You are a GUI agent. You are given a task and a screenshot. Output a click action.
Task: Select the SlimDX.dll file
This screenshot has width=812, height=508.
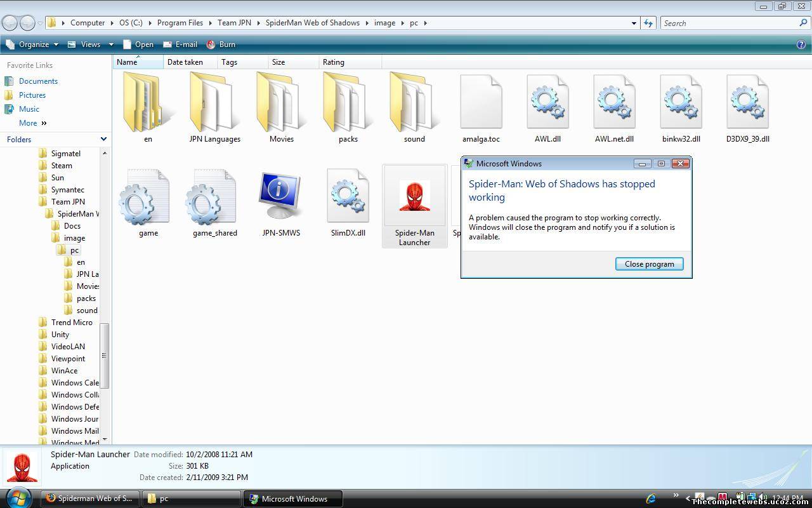(x=348, y=196)
